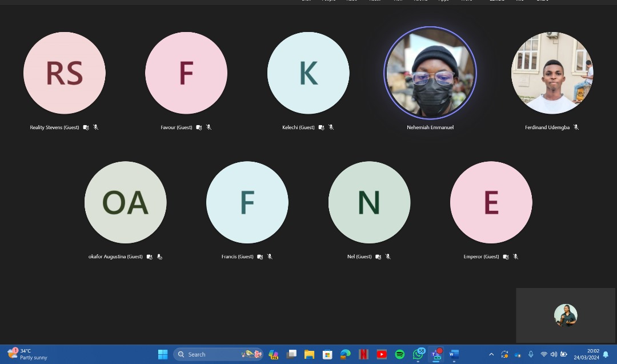Image resolution: width=617 pixels, height=364 pixels.
Task: Open Copilot from the taskbar
Action: [x=274, y=354]
